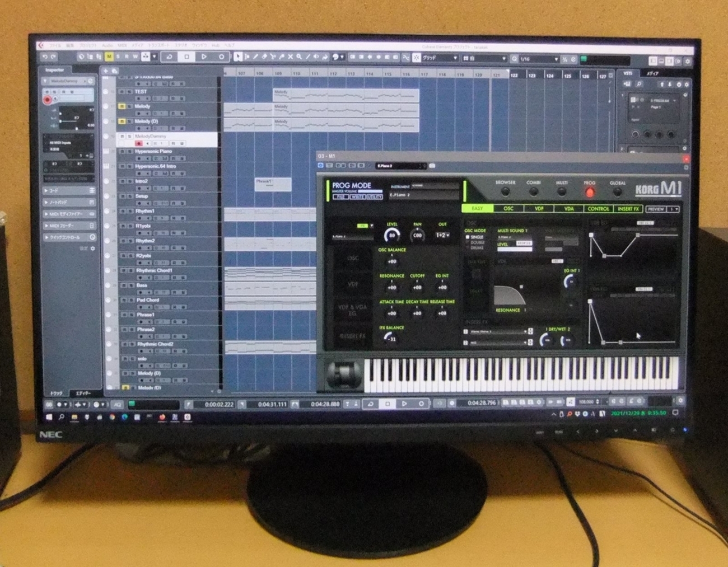Viewport: 728px width, 567px height.
Task: Click the Redo arrow in Cubase toolbar
Action: tap(53, 57)
